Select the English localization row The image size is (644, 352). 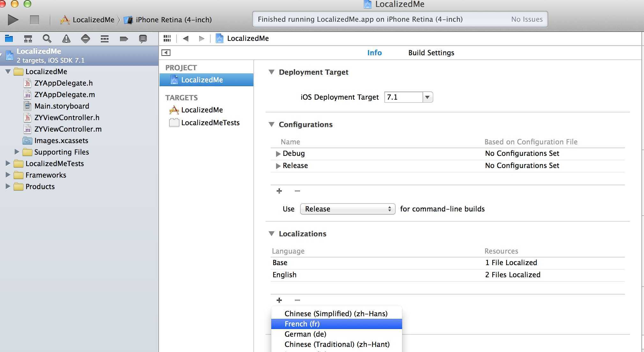coord(447,275)
